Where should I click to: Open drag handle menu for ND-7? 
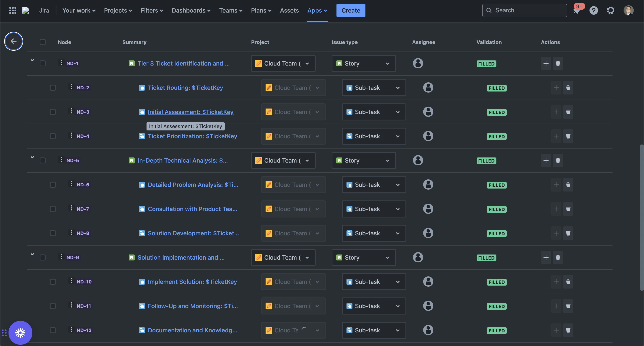pyautogui.click(x=71, y=208)
